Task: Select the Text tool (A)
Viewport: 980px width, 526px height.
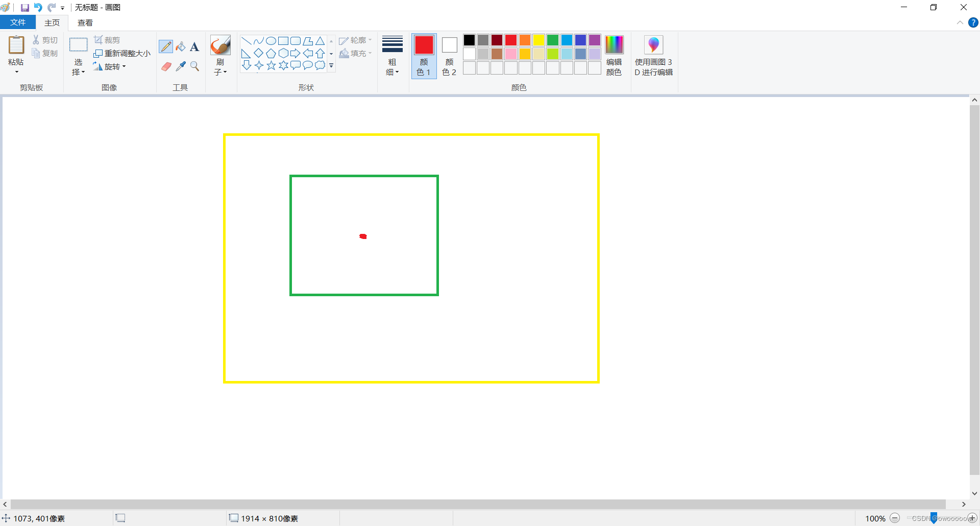Action: pyautogui.click(x=194, y=46)
